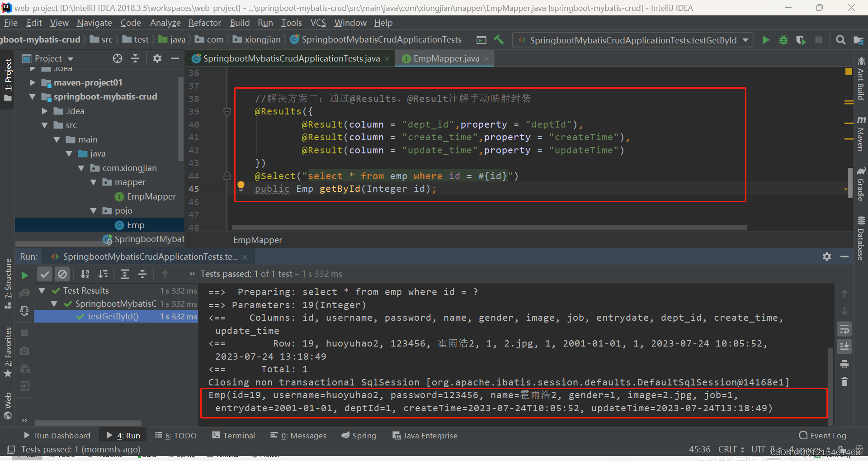Screen dimensions: 868x461
Task: Toggle auto-test icon in Run panel
Action: coord(24,311)
